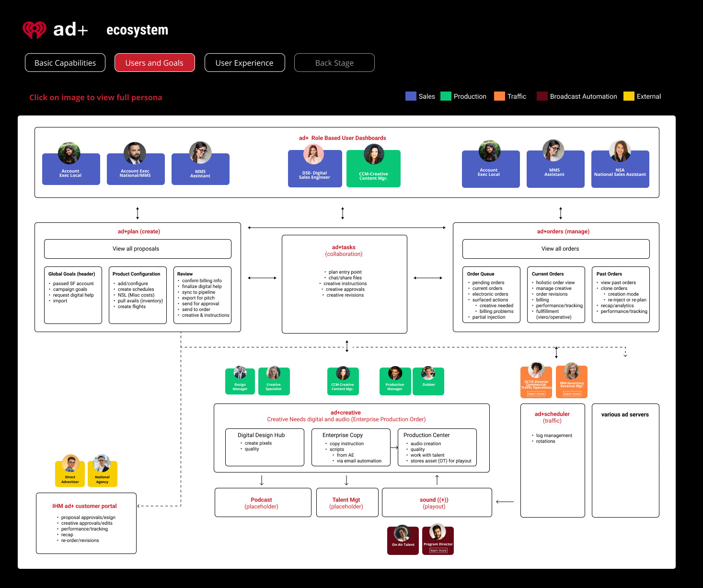
Task: Click the 'log management' item
Action: pos(554,436)
